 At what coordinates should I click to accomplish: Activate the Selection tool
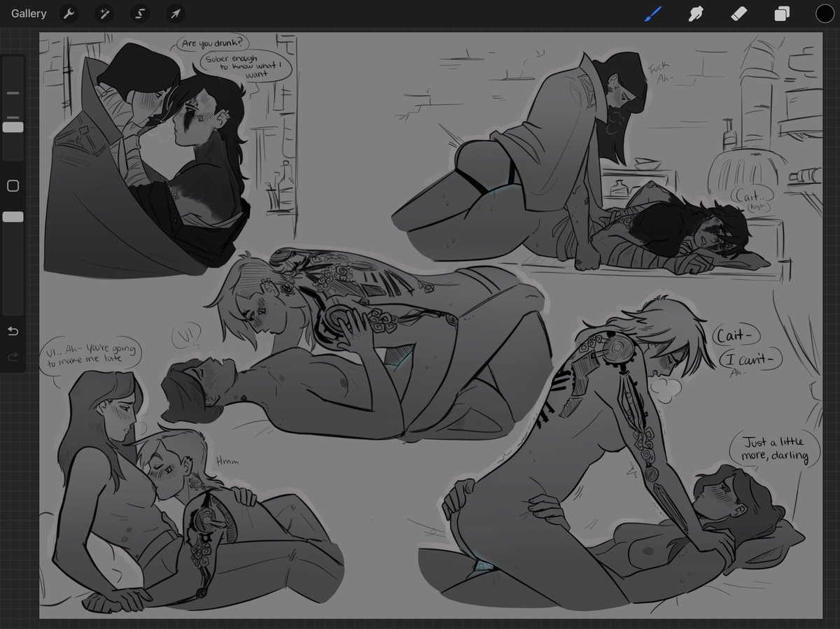click(140, 13)
